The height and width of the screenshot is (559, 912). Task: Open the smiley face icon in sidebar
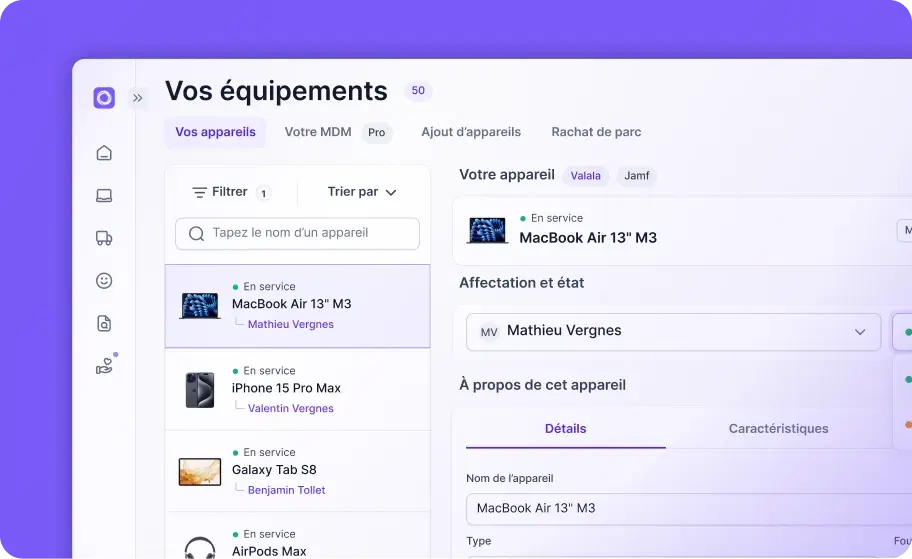[x=104, y=281]
